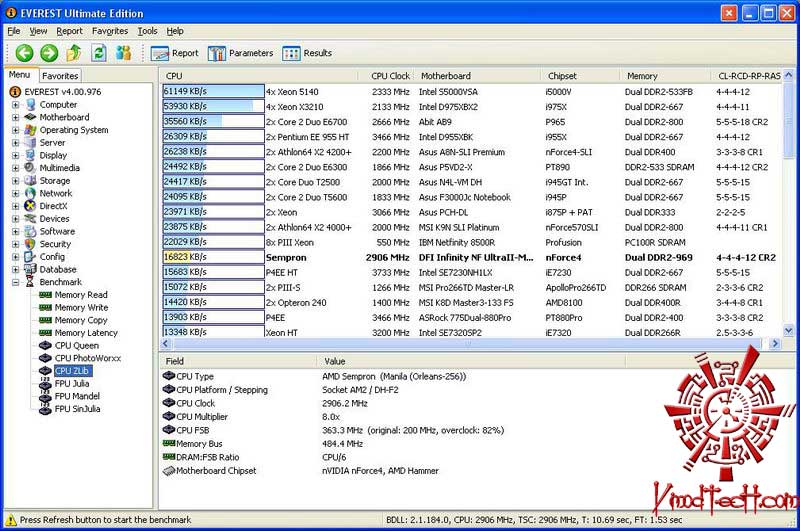Click the CPU Type field row

coord(391,376)
